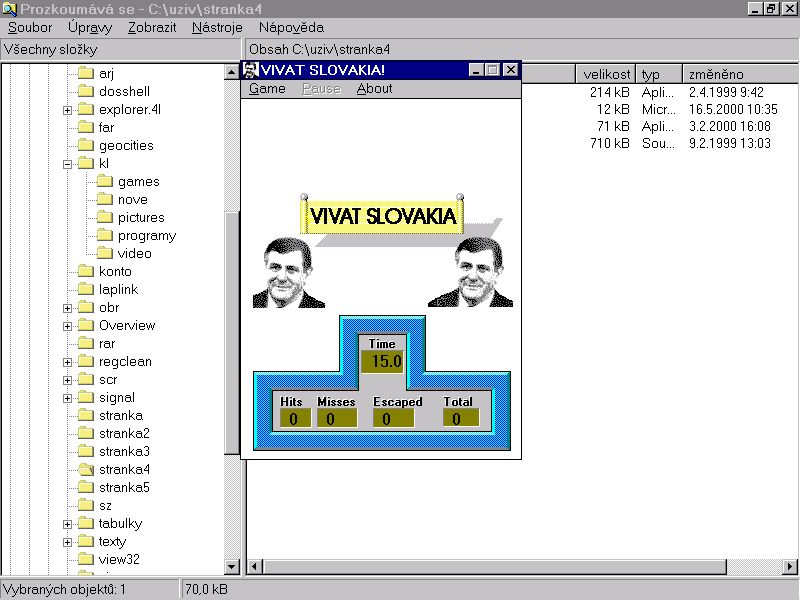Click the games folder icon

[104, 181]
